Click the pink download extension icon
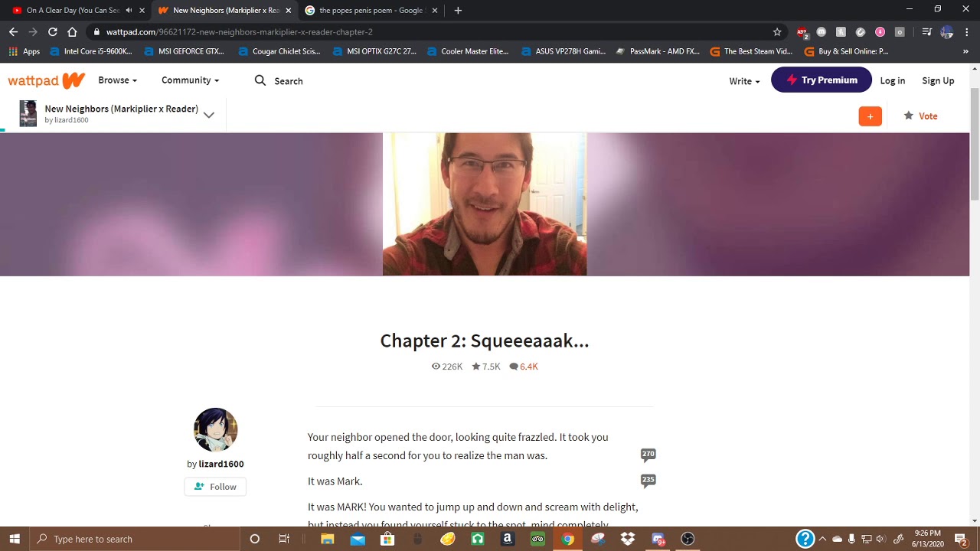This screenshot has height=551, width=980. click(880, 32)
